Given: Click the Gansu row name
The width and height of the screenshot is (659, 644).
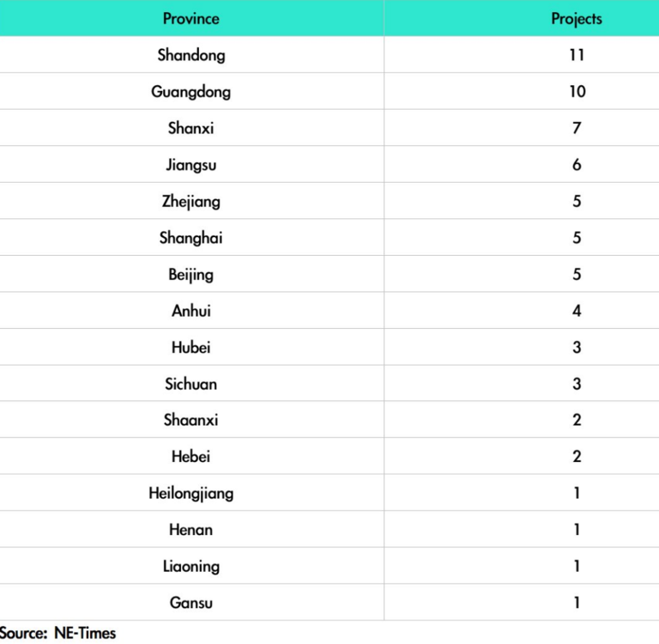Looking at the screenshot, I should pyautogui.click(x=191, y=603).
